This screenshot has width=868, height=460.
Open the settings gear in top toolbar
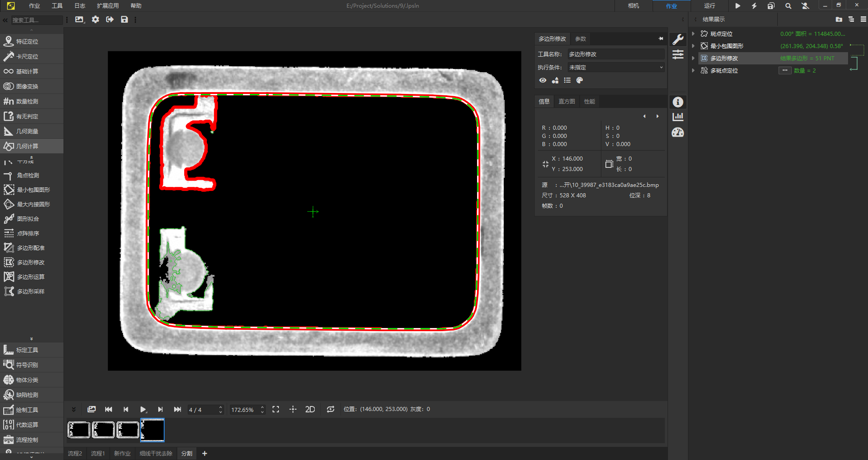[x=95, y=20]
